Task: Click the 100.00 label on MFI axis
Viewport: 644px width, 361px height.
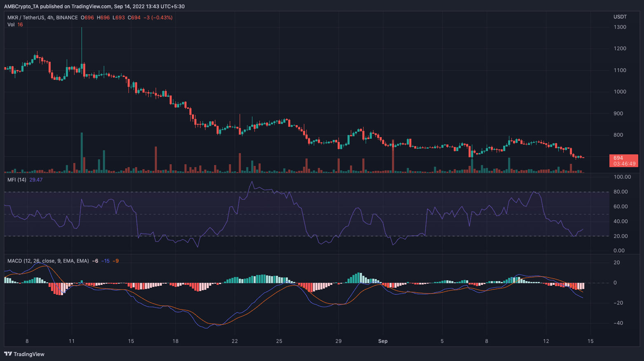Action: pyautogui.click(x=622, y=177)
